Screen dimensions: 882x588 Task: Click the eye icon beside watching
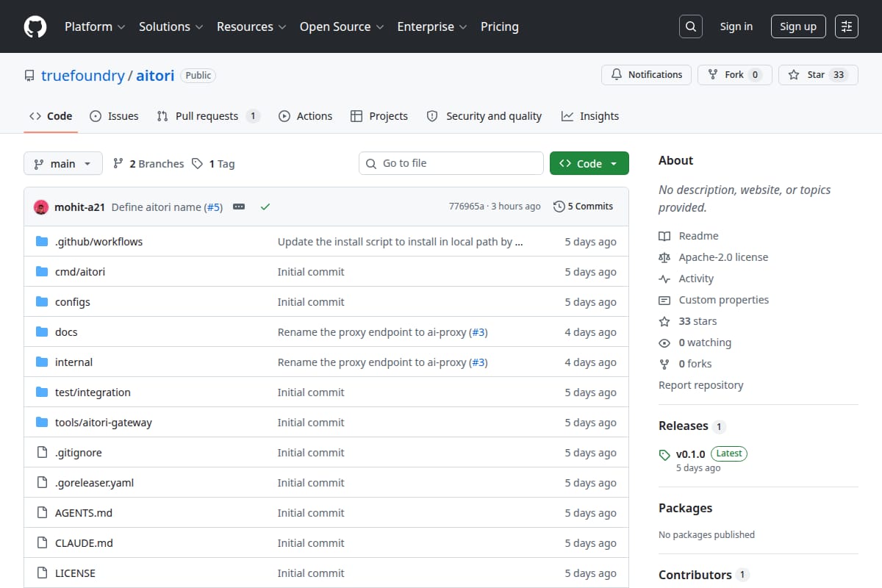(x=664, y=343)
